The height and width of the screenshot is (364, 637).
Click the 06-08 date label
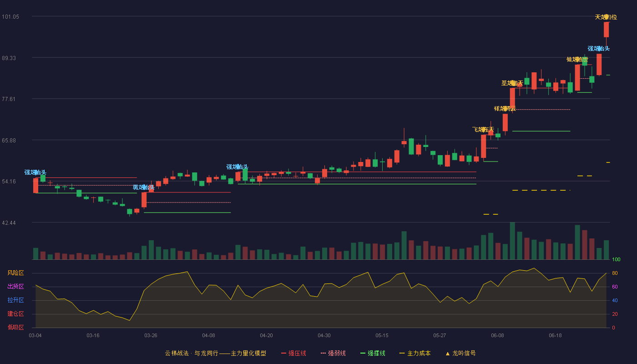pos(497,335)
